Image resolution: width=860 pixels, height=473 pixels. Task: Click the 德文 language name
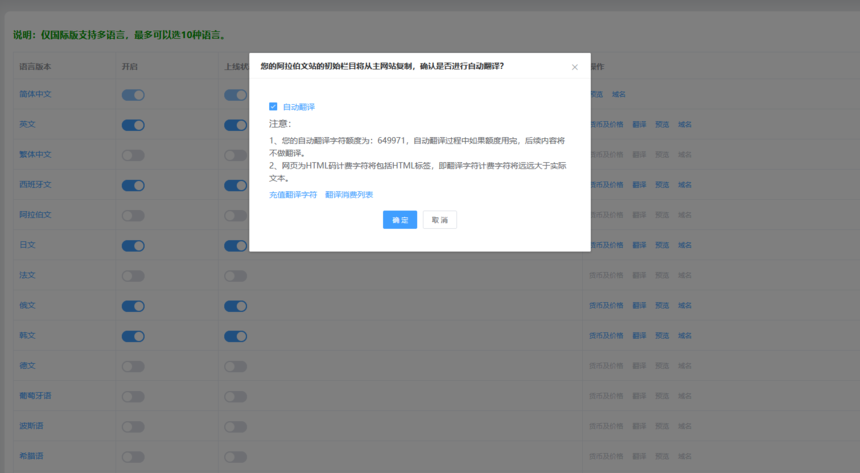(27, 366)
